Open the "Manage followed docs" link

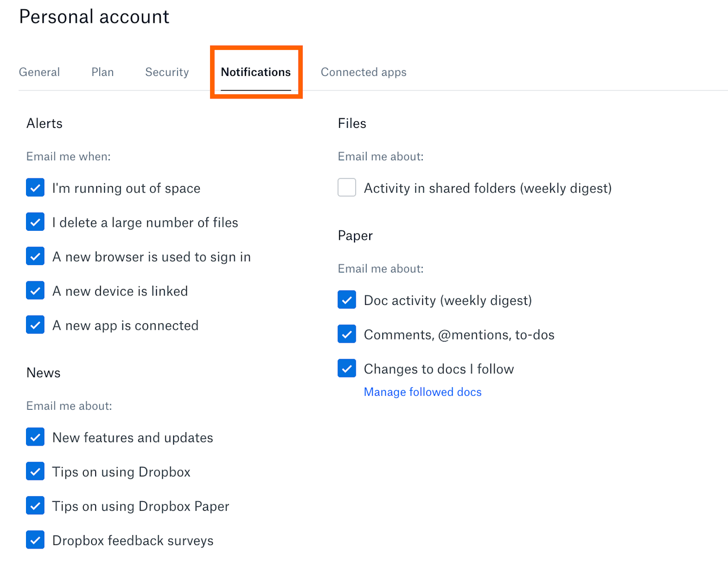point(423,392)
